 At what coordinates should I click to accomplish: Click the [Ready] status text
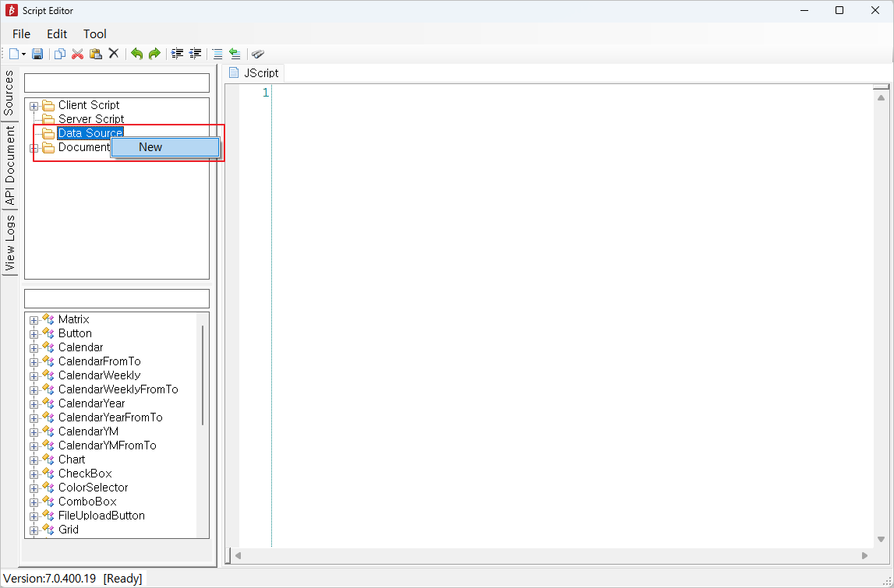[122, 579]
